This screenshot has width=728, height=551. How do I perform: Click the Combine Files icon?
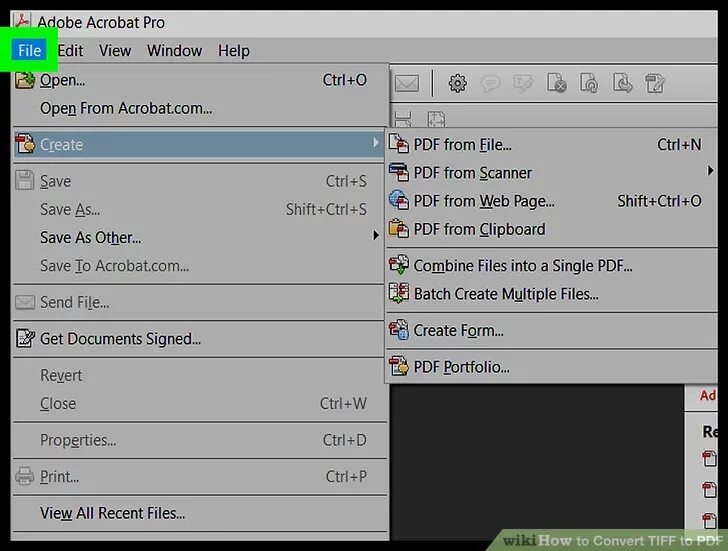click(x=399, y=265)
